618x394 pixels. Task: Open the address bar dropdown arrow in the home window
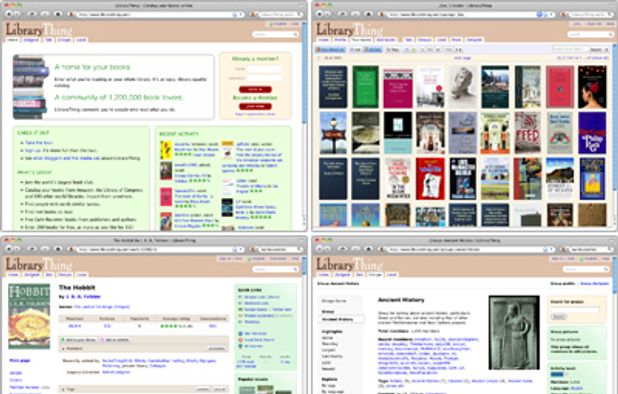(x=241, y=14)
